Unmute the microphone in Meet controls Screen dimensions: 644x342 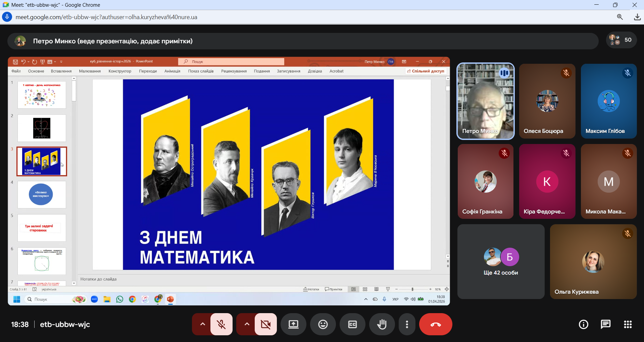coord(221,324)
